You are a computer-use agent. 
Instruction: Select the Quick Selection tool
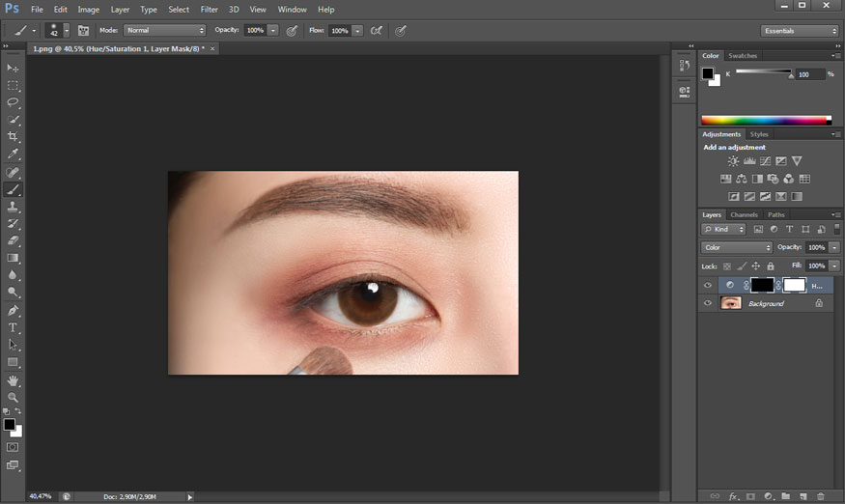tap(13, 120)
